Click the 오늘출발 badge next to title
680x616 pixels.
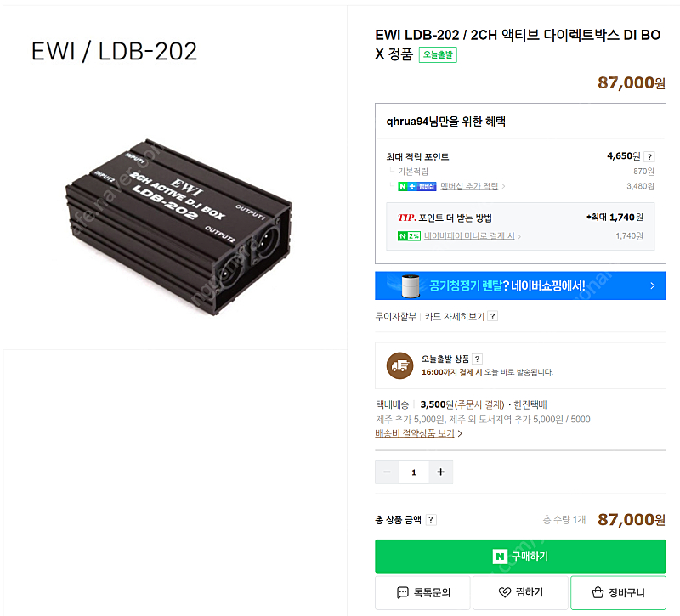[x=438, y=54]
